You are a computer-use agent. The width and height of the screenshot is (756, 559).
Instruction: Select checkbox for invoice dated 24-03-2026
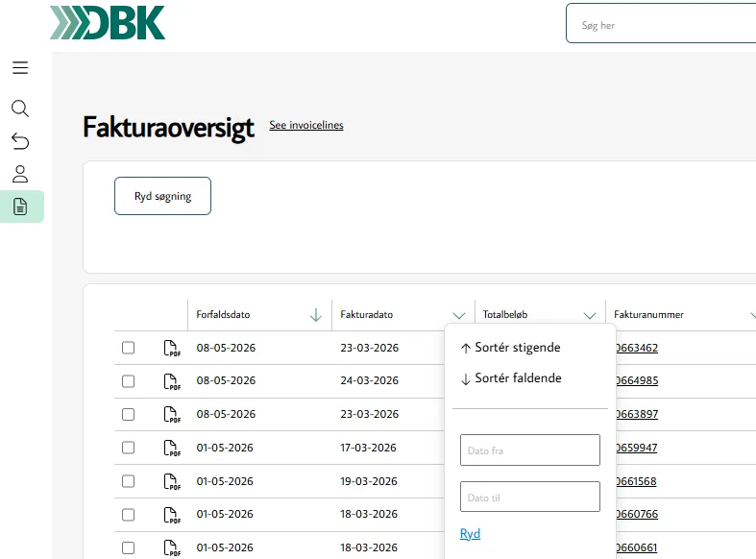[x=129, y=381]
